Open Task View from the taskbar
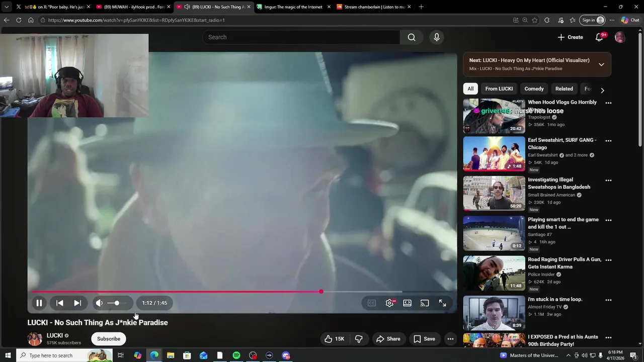The width and height of the screenshot is (644, 362). (x=121, y=355)
